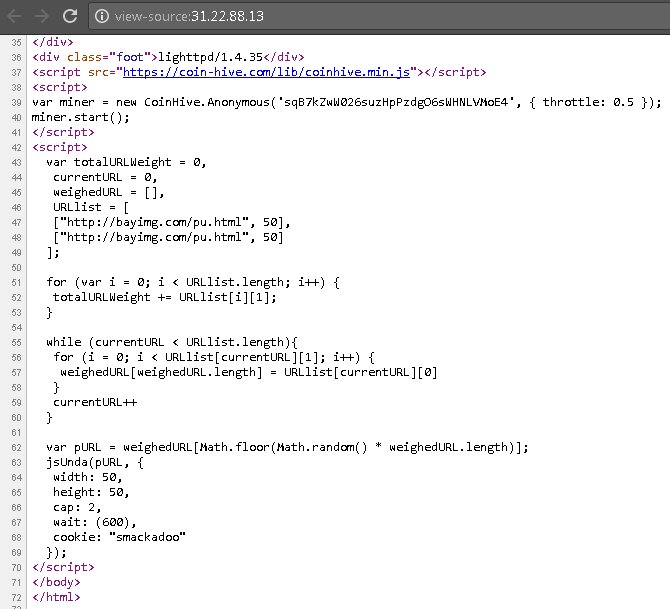670x609 pixels.
Task: Click the CoinHive.Anonymous site key string
Action: tap(396, 102)
